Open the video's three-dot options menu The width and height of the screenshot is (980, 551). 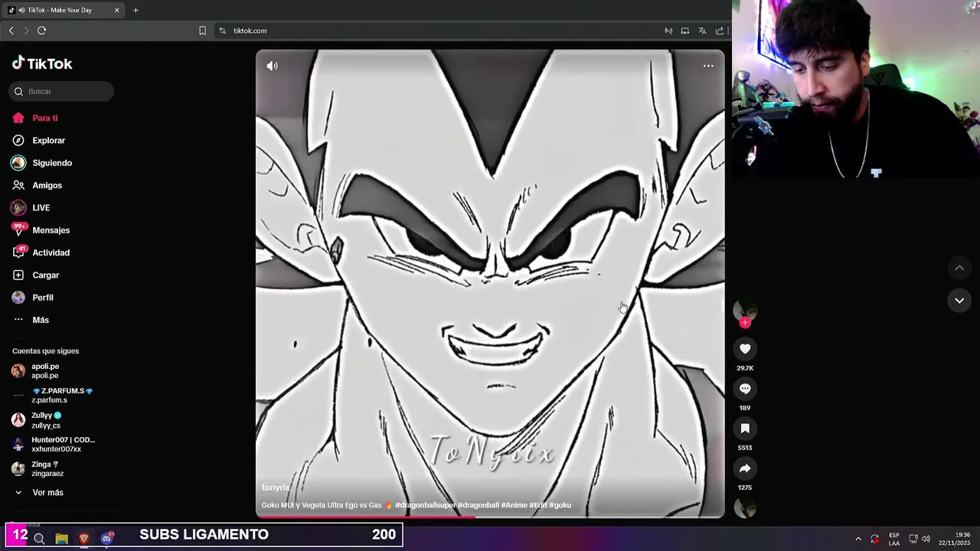point(708,66)
